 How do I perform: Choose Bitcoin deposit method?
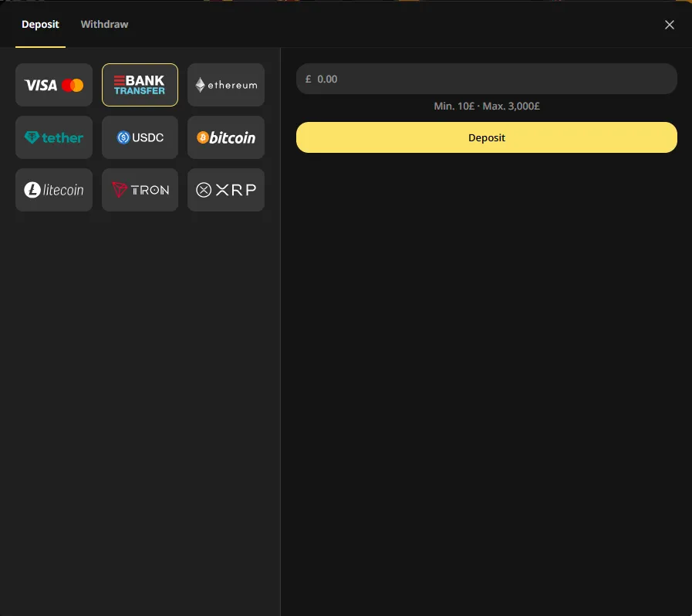(x=226, y=137)
